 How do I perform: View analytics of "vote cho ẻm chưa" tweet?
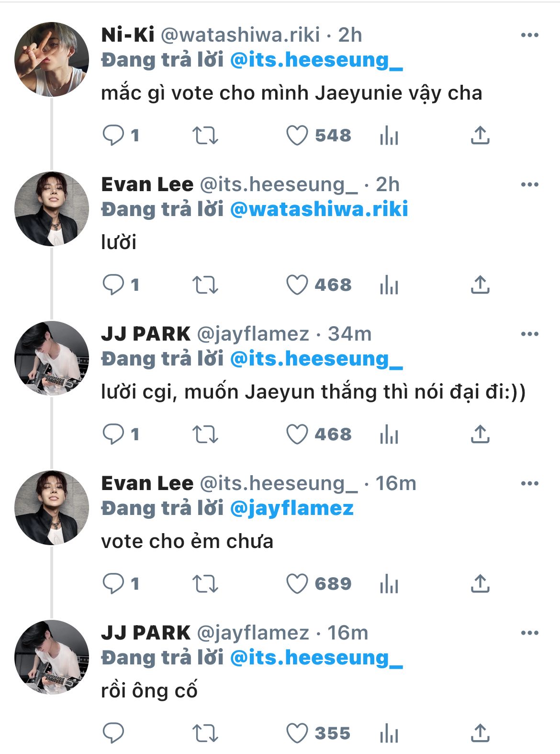tap(389, 584)
